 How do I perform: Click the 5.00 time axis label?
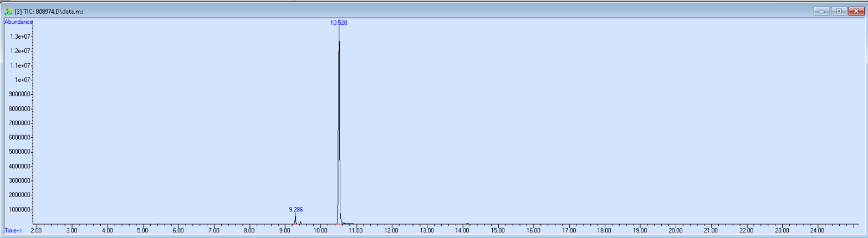point(143,230)
